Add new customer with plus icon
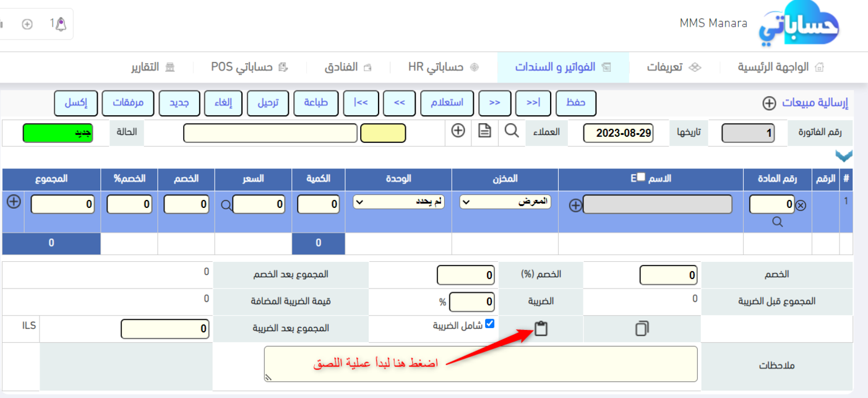Image resolution: width=868 pixels, height=398 pixels. (458, 131)
